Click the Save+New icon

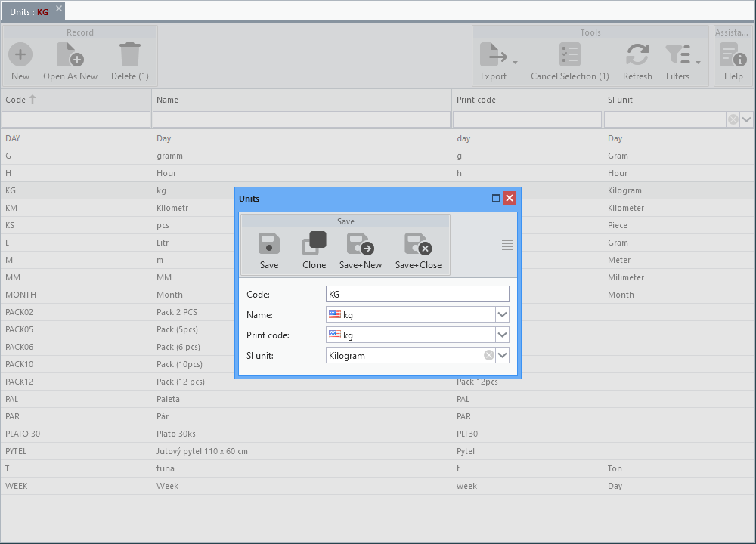[360, 244]
